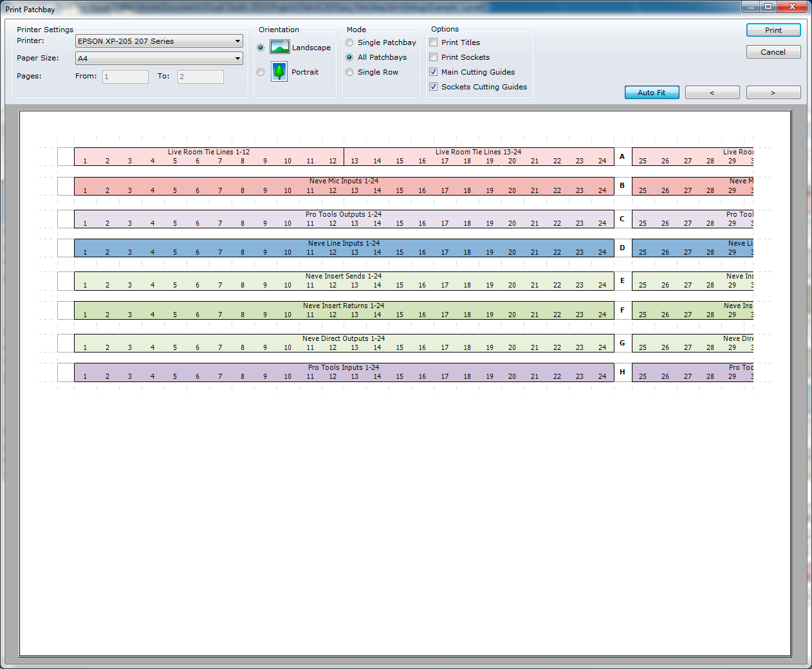Select the All Patchbays mode

[x=349, y=57]
